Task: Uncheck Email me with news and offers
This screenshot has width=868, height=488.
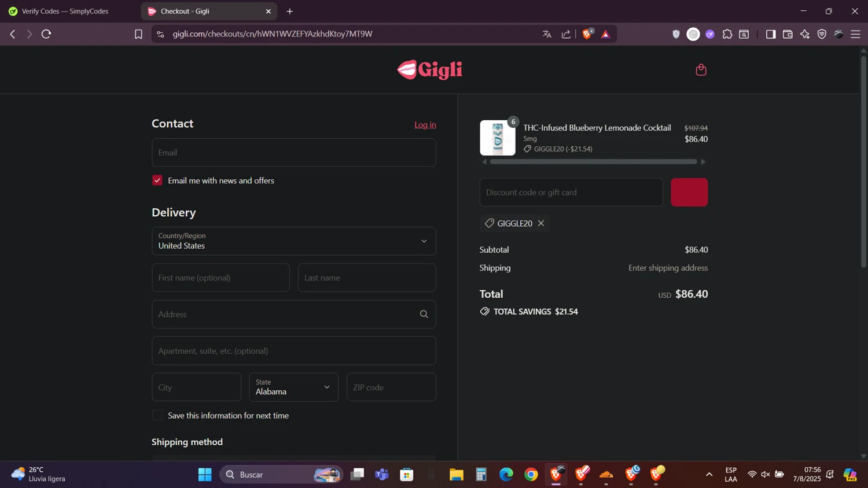Action: tap(157, 180)
